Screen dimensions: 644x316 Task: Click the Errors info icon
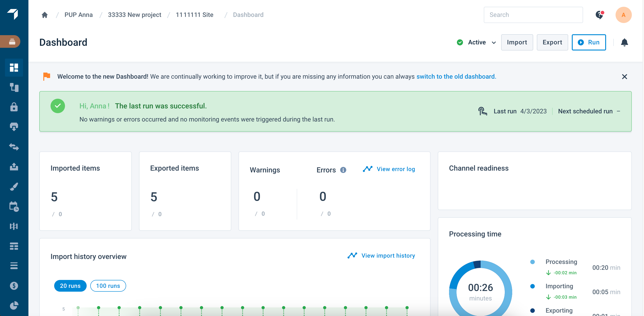[x=343, y=170]
